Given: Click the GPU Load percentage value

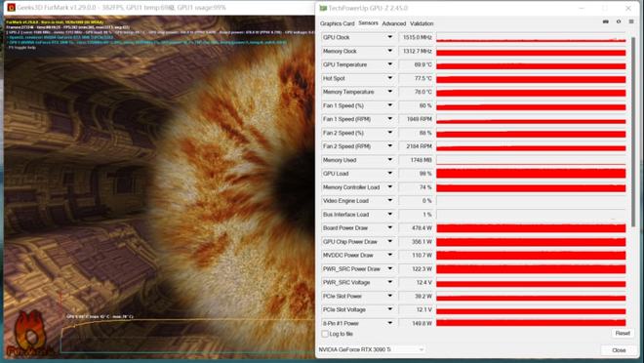Looking at the screenshot, I should click(416, 174).
